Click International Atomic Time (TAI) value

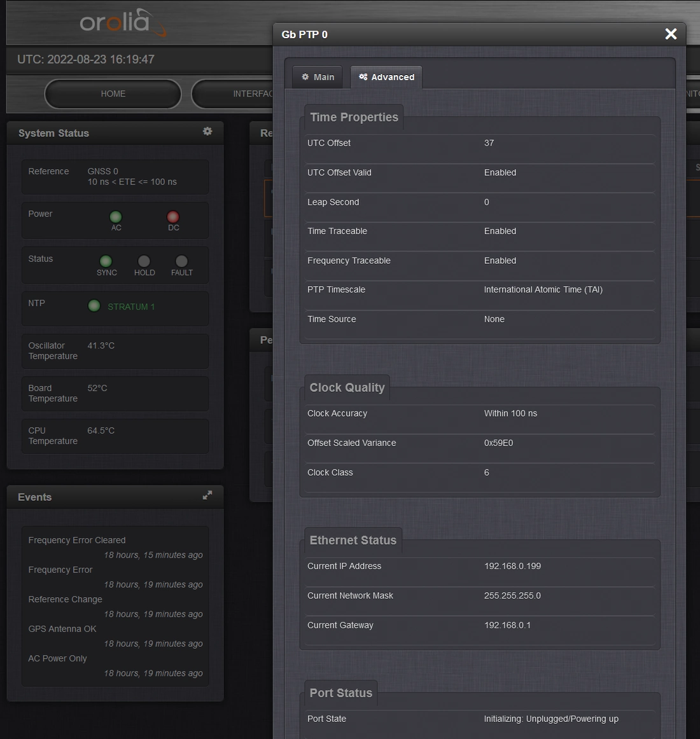pos(543,289)
